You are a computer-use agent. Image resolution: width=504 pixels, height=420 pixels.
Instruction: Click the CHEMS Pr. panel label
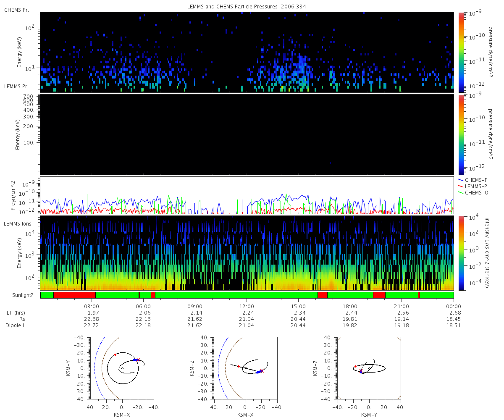[15, 9]
